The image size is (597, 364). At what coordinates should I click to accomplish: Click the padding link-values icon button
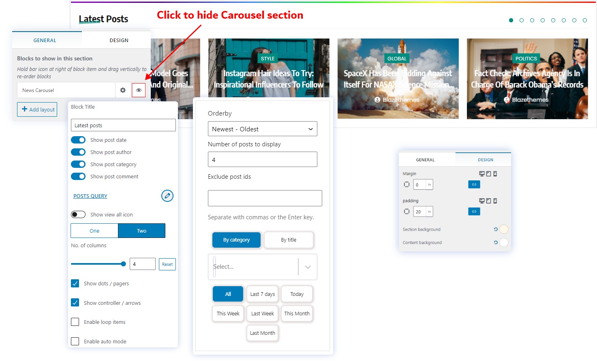click(474, 212)
